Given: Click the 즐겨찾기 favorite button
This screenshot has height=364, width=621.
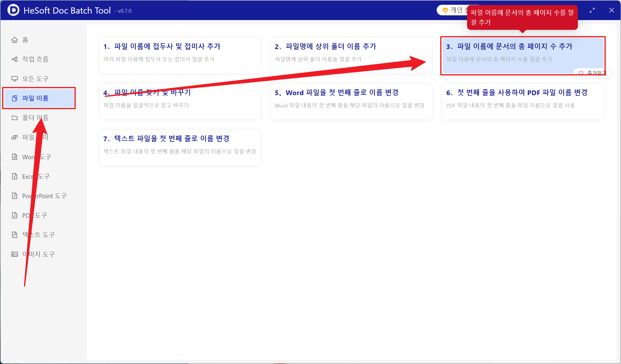Looking at the screenshot, I should pos(592,73).
